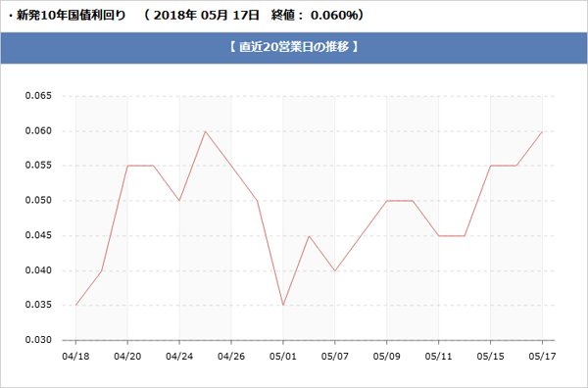
Task: Click the 04/24 x-axis date label
Action: pos(179,356)
